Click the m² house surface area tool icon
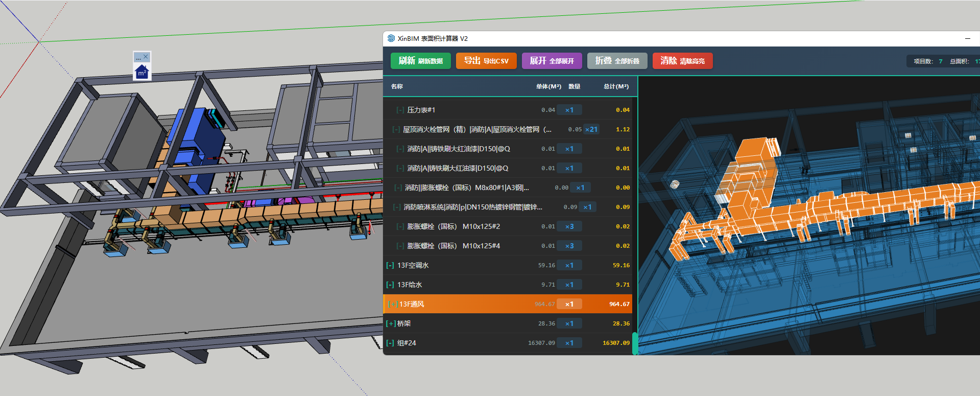Image resolution: width=980 pixels, height=396 pixels. coord(142,72)
